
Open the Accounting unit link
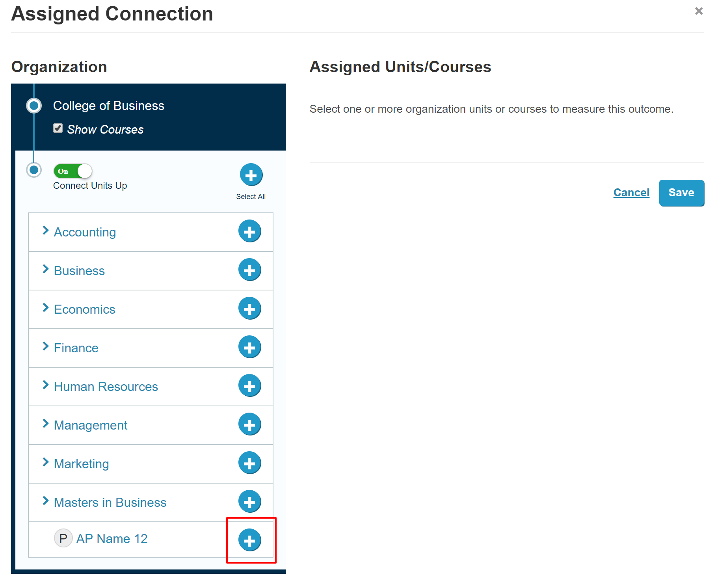[85, 232]
